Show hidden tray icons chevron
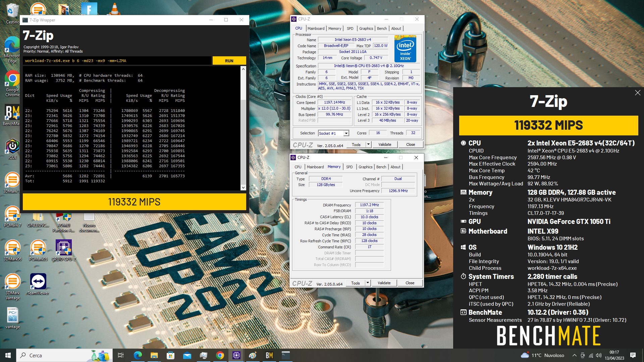Viewport: 644px width, 362px height. tap(574, 355)
